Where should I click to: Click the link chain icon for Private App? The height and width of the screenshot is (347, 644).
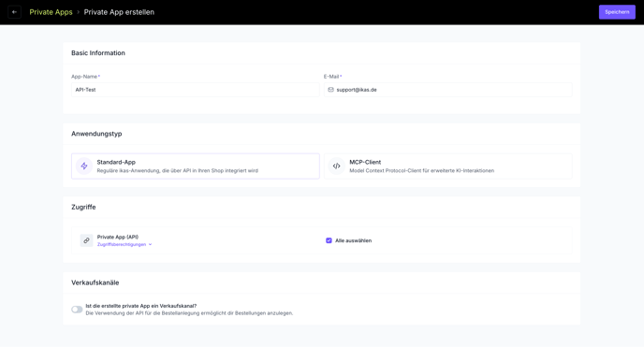[86, 240]
